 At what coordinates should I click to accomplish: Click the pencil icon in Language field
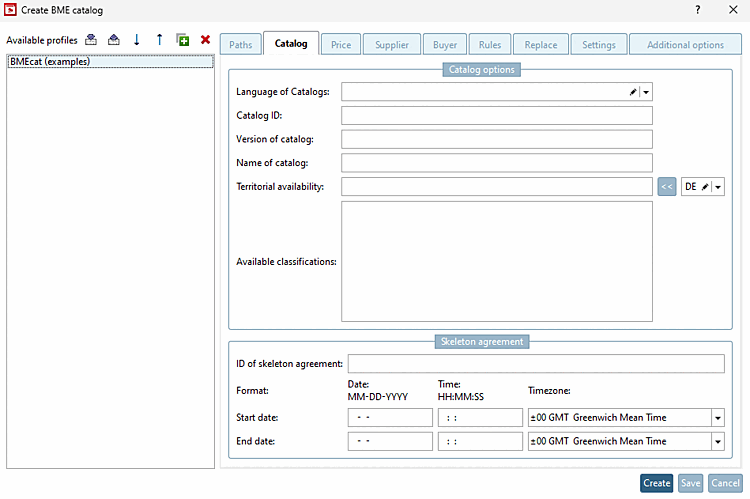click(x=633, y=92)
